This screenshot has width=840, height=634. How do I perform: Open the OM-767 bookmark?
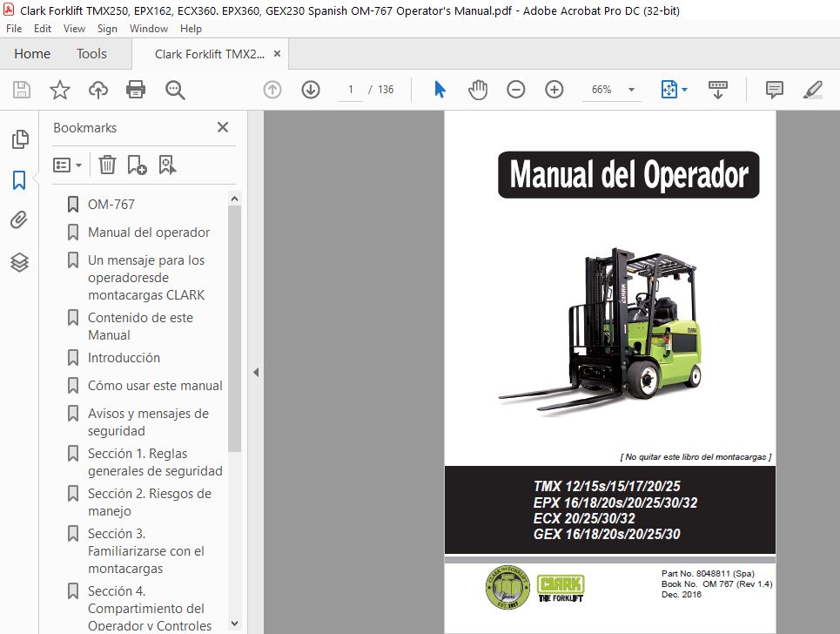coord(111,204)
